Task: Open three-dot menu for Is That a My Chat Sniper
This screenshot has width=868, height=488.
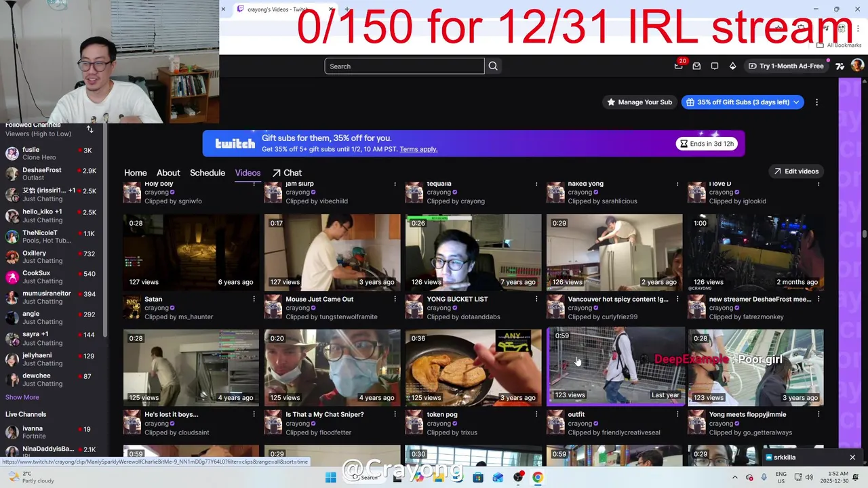Action: coord(395,414)
